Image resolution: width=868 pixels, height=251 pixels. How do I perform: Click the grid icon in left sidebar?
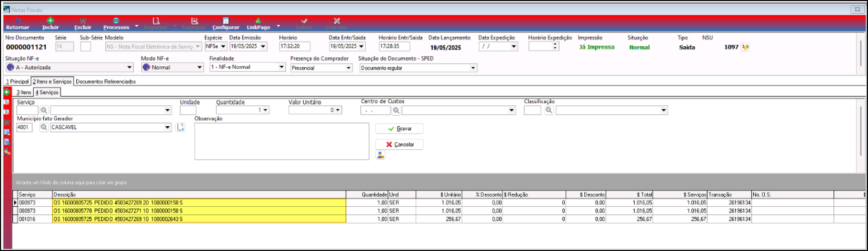click(7, 132)
